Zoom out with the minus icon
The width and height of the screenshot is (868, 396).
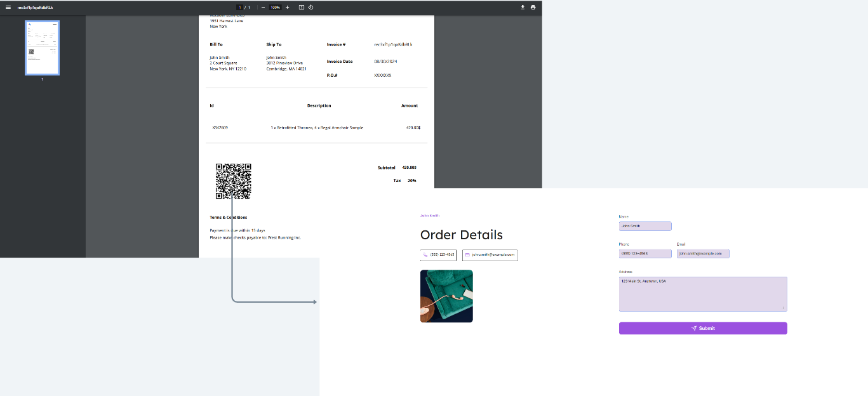263,7
